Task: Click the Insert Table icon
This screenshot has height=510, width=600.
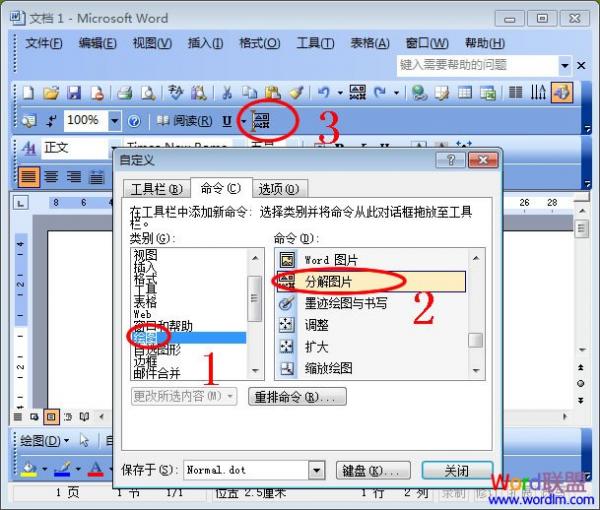Action: coord(465,93)
